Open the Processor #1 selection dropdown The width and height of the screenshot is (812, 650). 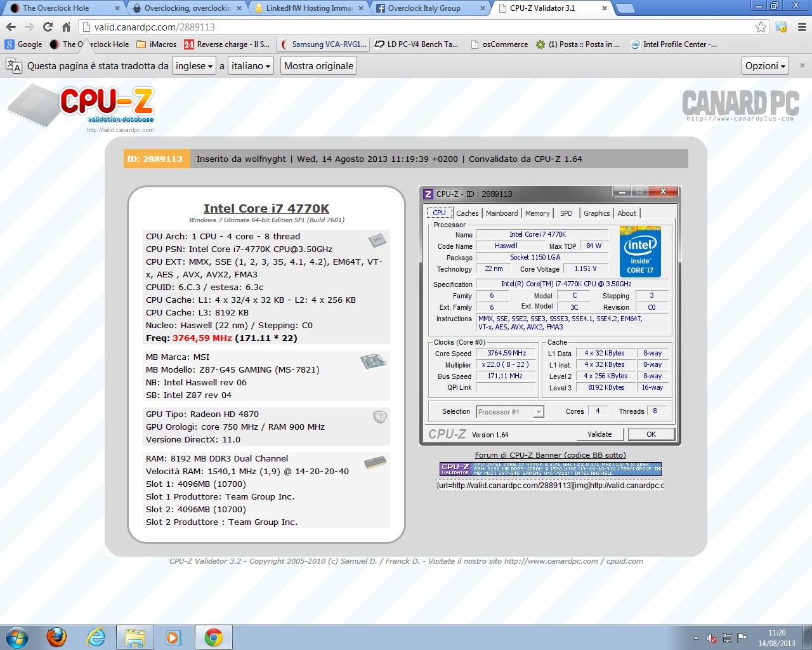(x=510, y=412)
